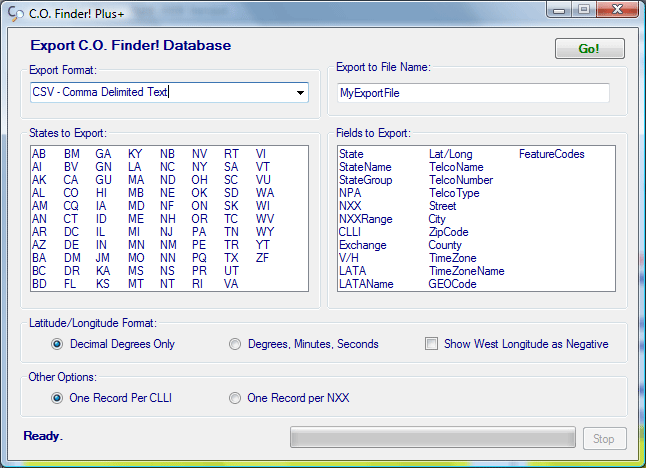646x468 pixels.
Task: Select state CA in States list
Action: [71, 180]
